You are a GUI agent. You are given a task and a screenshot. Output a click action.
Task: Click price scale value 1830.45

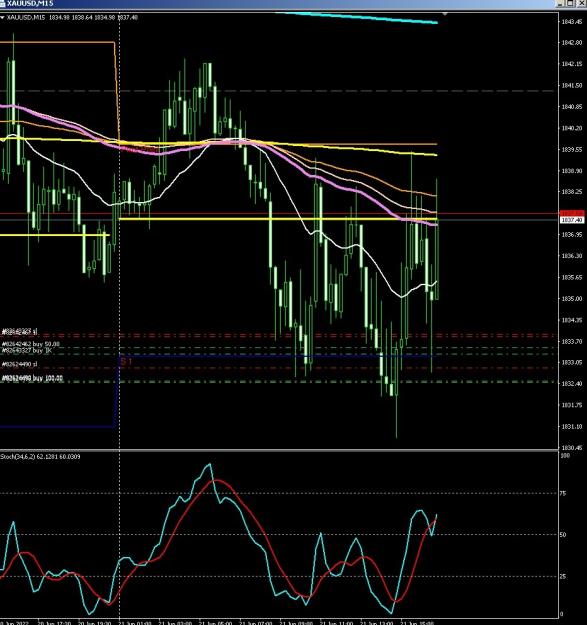[572, 448]
